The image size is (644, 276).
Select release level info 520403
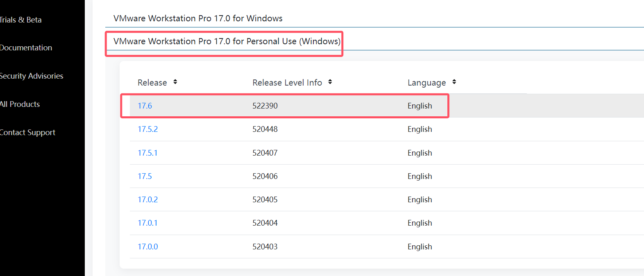(265, 247)
